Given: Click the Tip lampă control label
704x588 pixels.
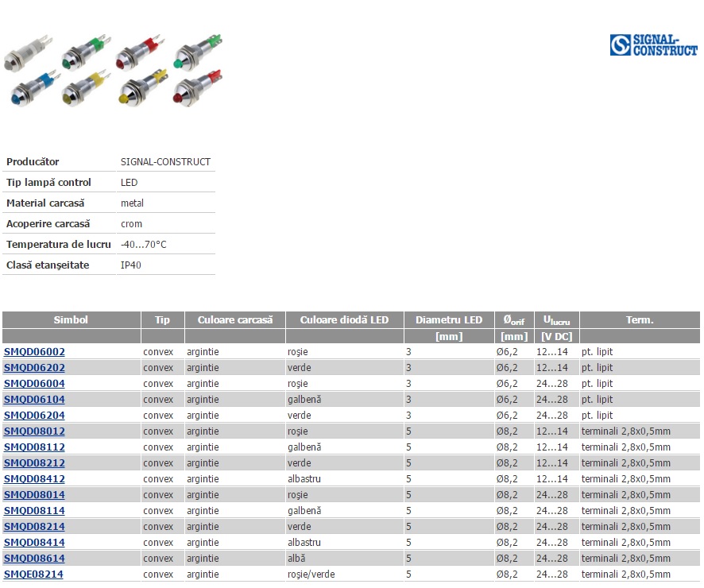Looking at the screenshot, I should click(x=48, y=183).
